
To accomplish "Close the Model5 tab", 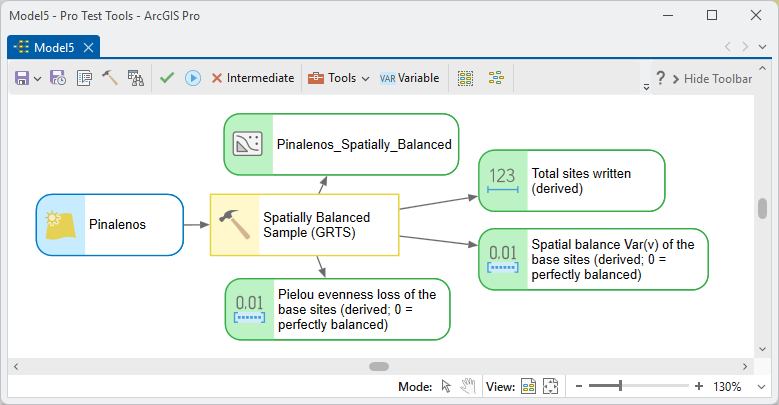I will pos(88,48).
